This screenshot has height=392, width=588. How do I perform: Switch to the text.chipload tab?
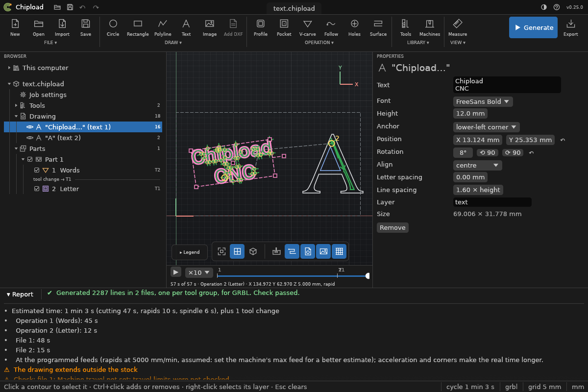(294, 8)
